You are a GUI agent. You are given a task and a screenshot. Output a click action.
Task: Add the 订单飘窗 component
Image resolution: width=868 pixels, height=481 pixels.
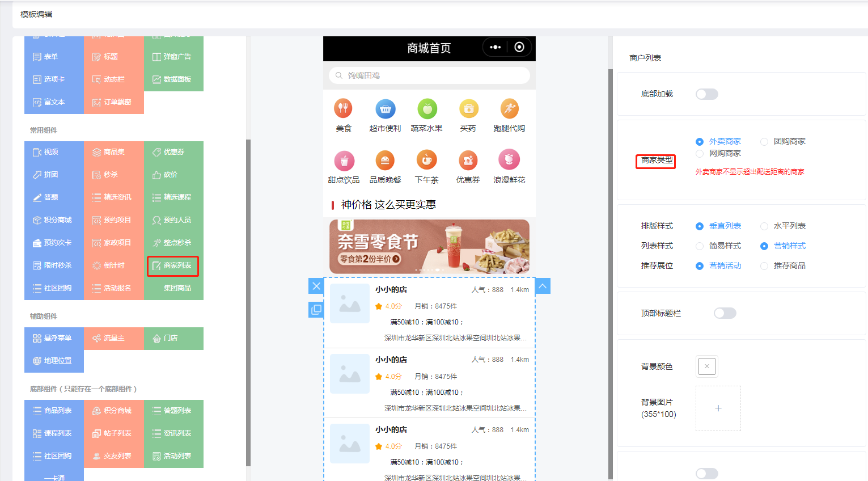point(113,102)
